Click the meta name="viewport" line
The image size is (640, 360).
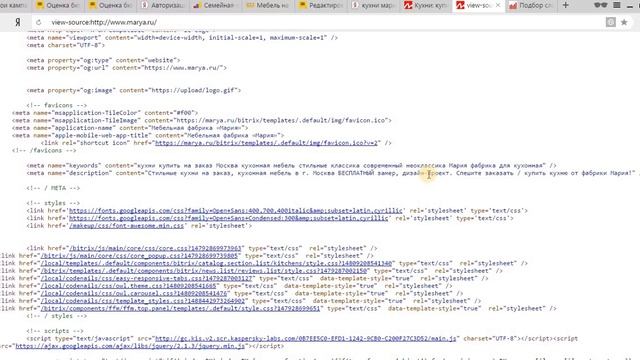[182, 38]
